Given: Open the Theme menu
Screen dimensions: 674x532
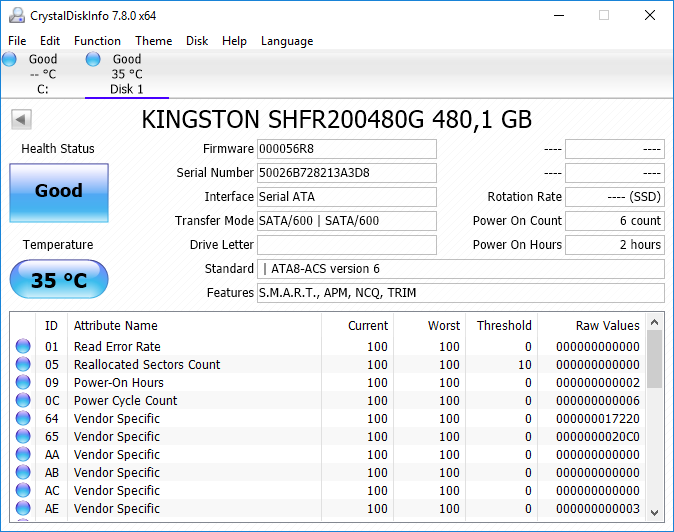Looking at the screenshot, I should click(x=153, y=41).
